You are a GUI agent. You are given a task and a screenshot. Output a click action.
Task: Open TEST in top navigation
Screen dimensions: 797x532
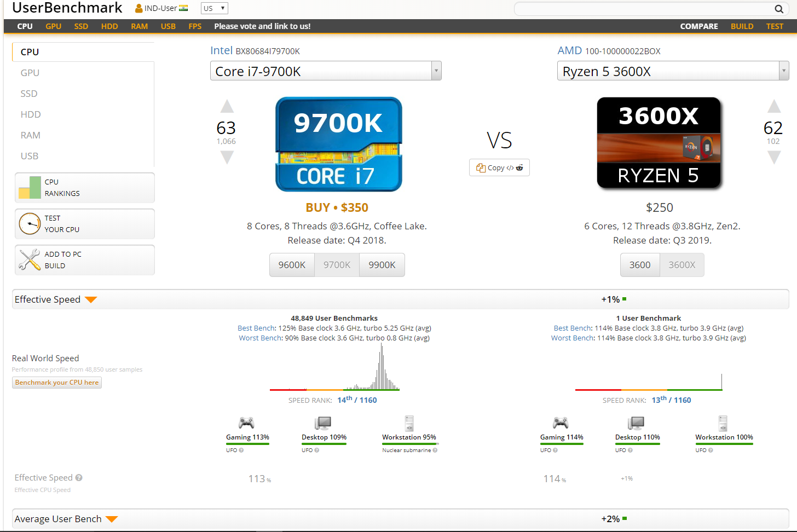click(x=775, y=26)
